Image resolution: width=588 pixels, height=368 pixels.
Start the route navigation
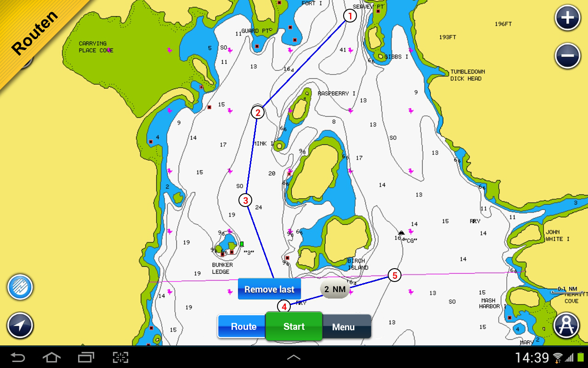coord(294,327)
